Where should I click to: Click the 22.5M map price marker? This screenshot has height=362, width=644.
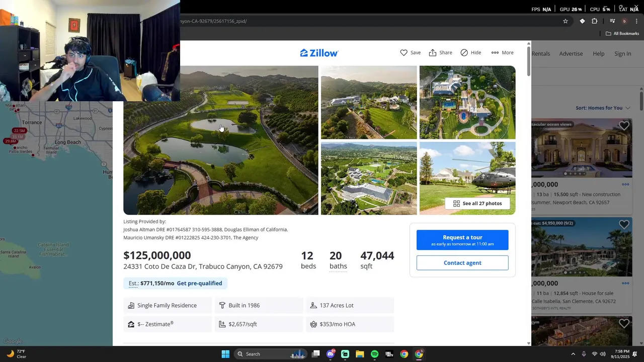(x=19, y=131)
